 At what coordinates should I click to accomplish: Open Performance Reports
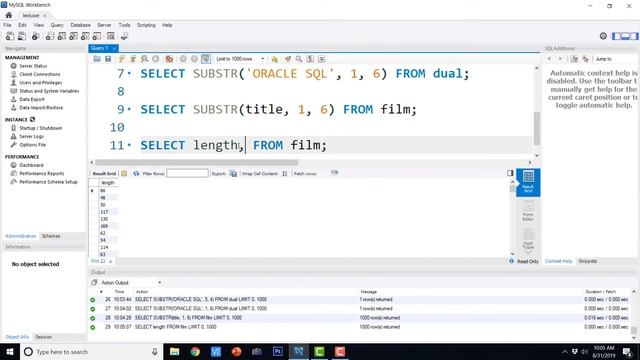click(x=42, y=173)
